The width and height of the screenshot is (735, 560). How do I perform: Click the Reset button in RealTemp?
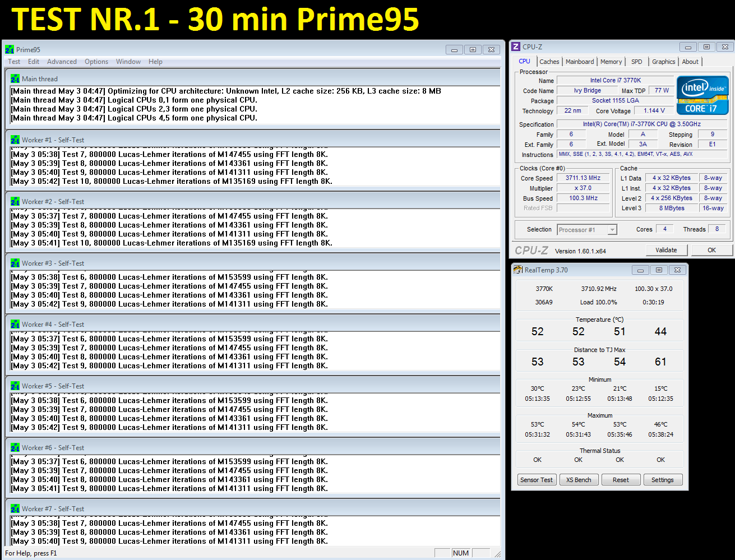621,480
